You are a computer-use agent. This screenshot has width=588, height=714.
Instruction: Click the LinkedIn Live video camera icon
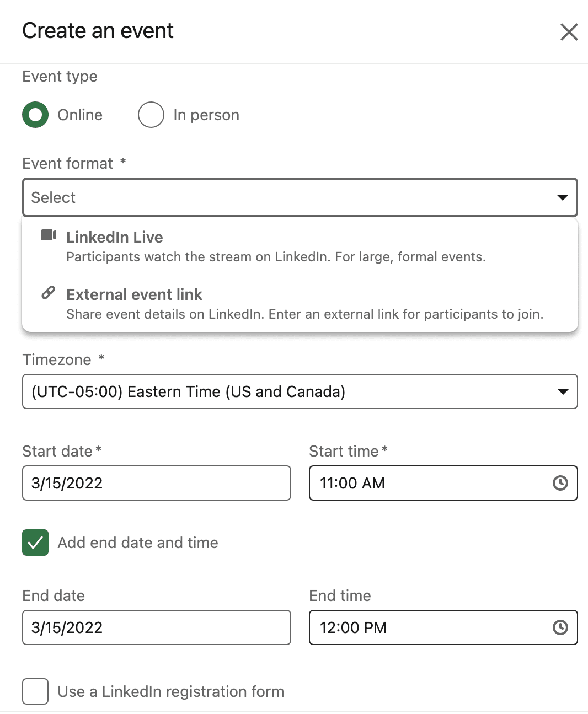49,235
